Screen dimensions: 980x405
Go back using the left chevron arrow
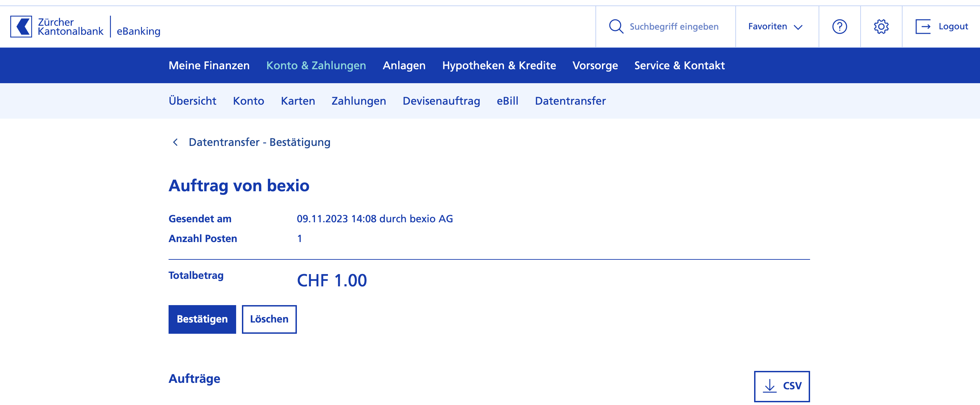pyautogui.click(x=175, y=142)
